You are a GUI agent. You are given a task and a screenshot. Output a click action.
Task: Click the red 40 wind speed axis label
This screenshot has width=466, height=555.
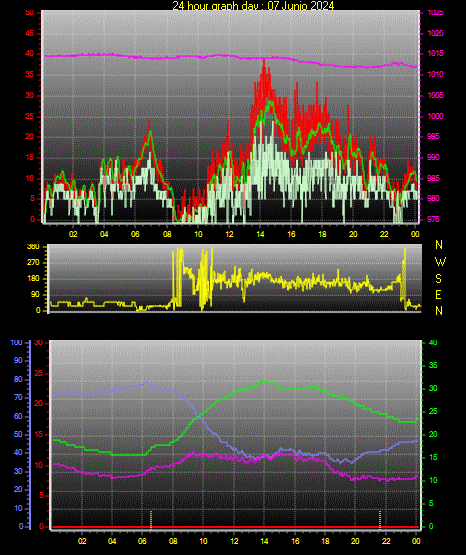click(x=29, y=54)
